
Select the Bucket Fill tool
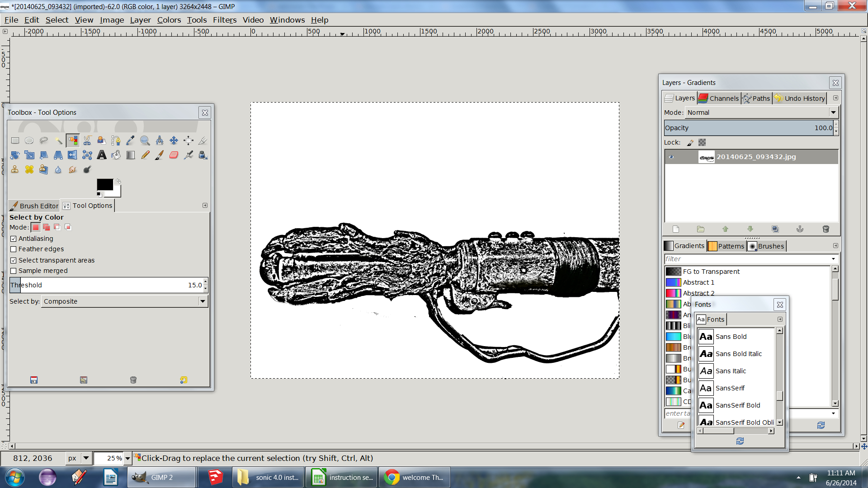coord(116,155)
